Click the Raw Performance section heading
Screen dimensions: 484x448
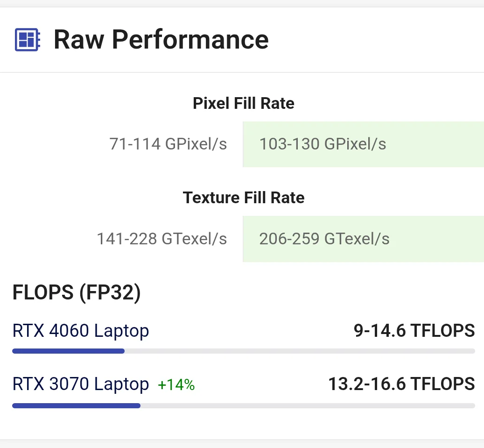(x=161, y=40)
